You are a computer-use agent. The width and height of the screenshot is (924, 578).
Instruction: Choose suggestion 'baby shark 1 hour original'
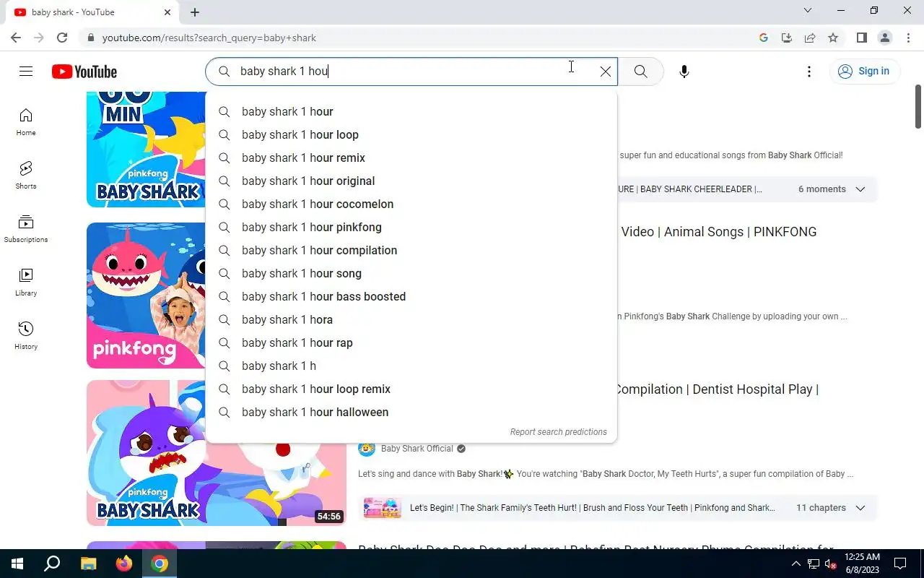point(411,181)
